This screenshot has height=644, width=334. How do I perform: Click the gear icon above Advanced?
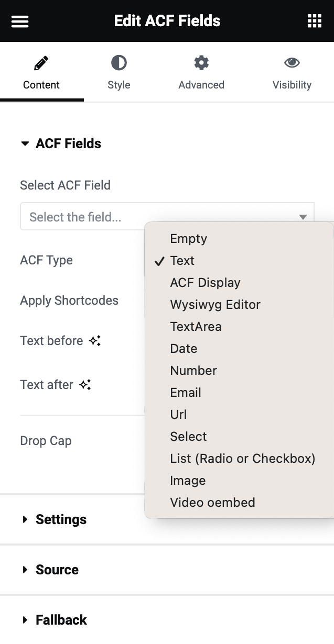201,62
